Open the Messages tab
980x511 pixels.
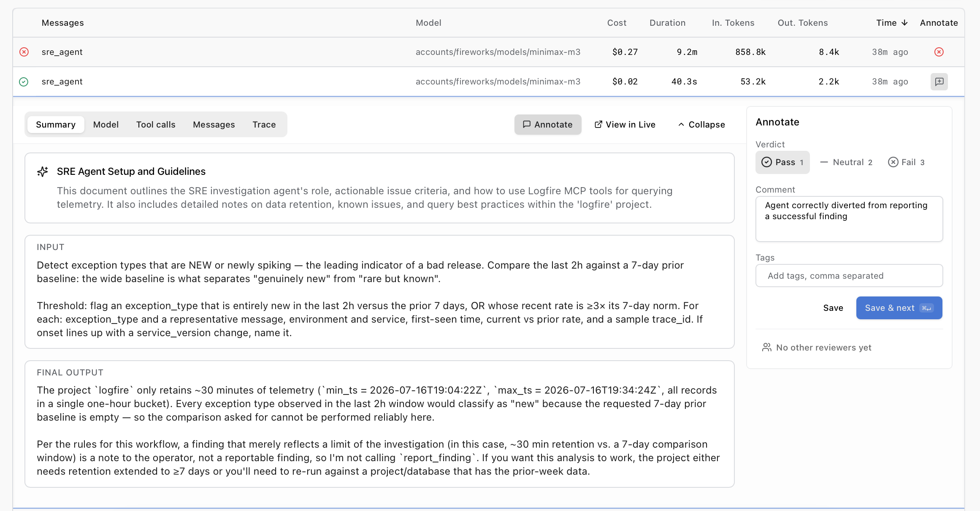[214, 125]
